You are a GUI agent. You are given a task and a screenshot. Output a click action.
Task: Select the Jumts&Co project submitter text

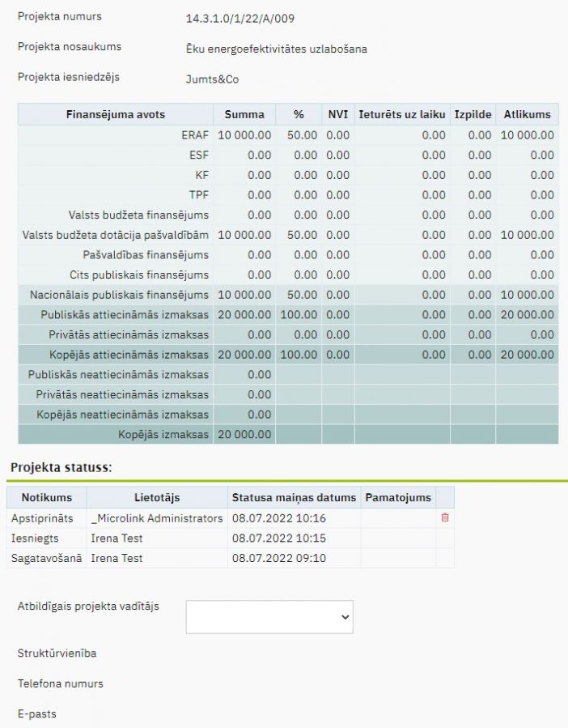click(x=212, y=79)
